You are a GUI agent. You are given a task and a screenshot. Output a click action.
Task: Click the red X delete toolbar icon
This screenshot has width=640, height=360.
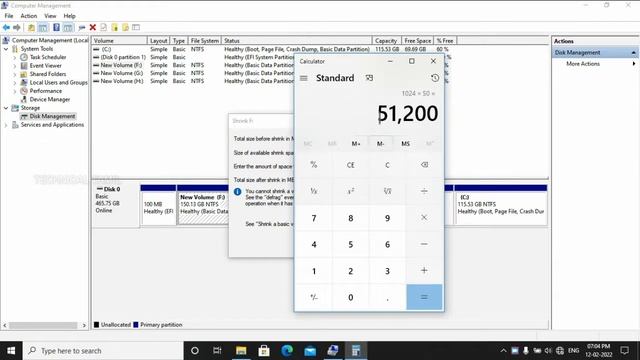point(93,27)
